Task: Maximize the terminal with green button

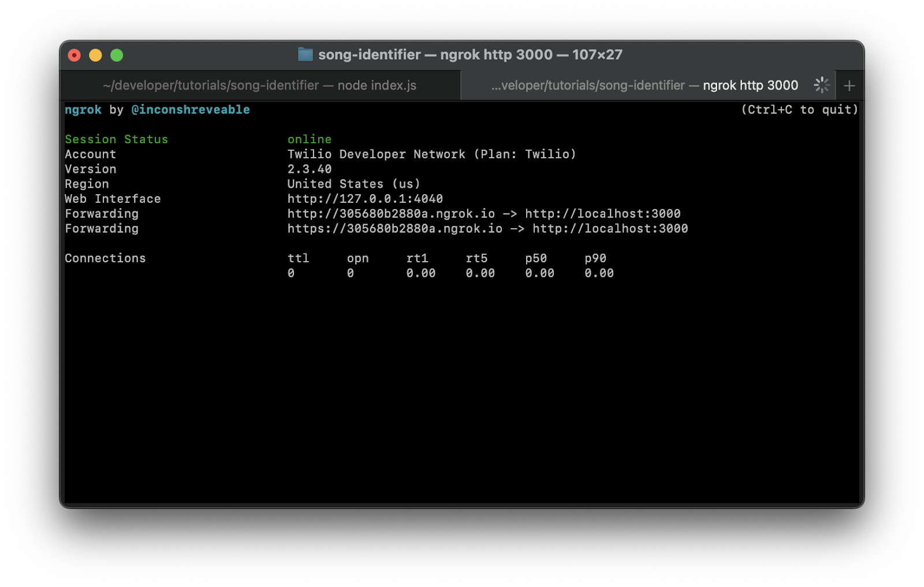Action: point(117,55)
